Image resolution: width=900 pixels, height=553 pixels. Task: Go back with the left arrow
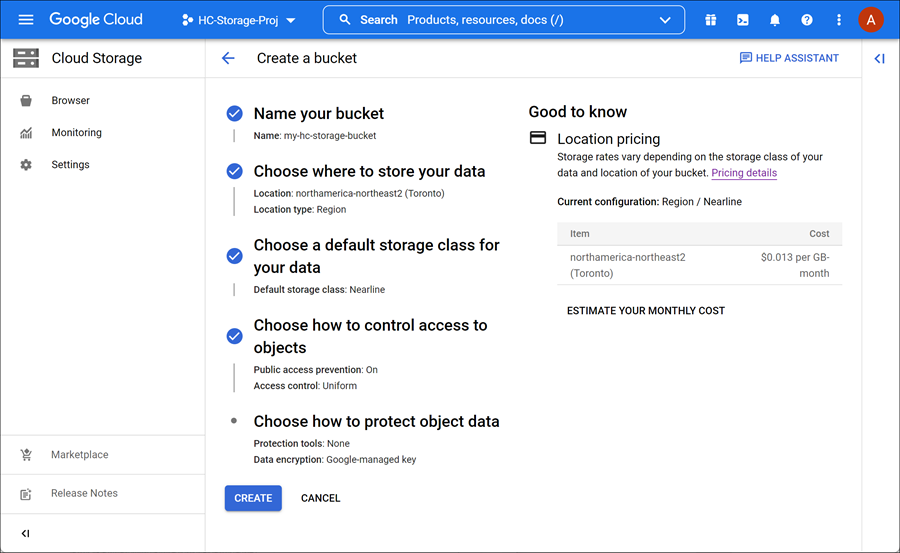click(x=228, y=58)
